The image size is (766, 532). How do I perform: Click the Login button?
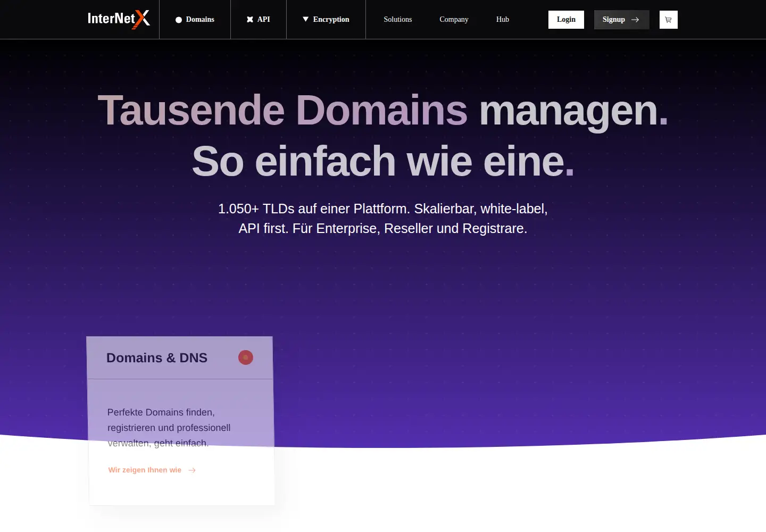566,20
